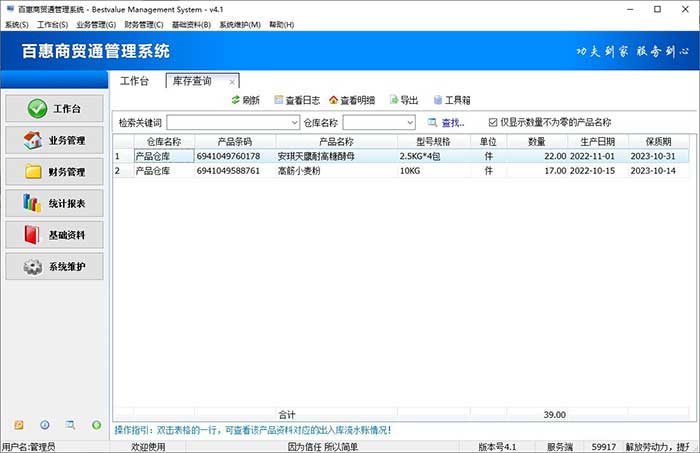
Task: Select the 2.5KG*4包 specification cell
Action: click(433, 156)
